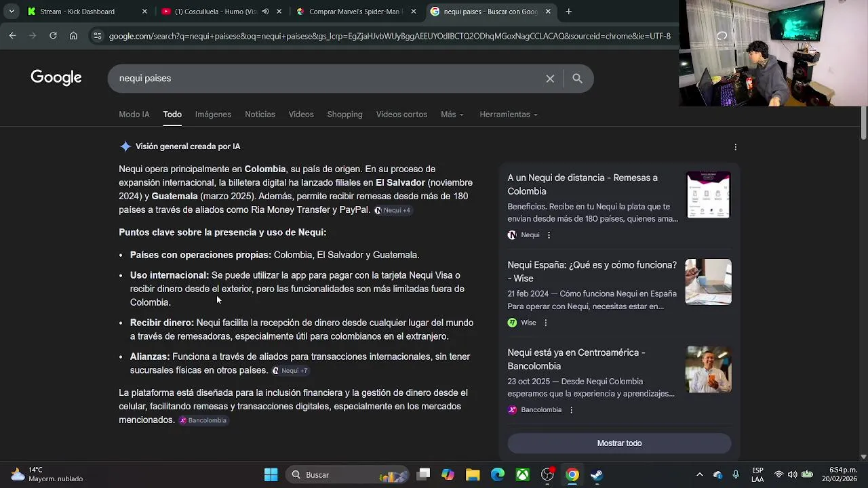
Task: Open Steam from taskbar
Action: (x=597, y=475)
